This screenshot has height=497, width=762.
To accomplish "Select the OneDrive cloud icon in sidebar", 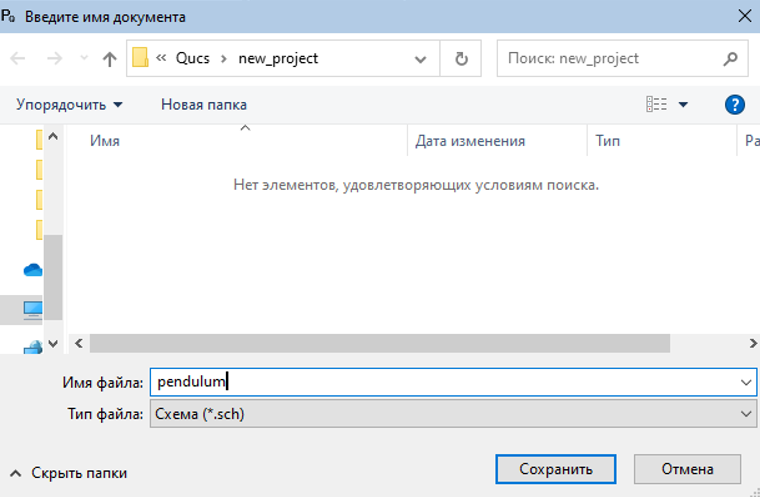I will tap(33, 270).
